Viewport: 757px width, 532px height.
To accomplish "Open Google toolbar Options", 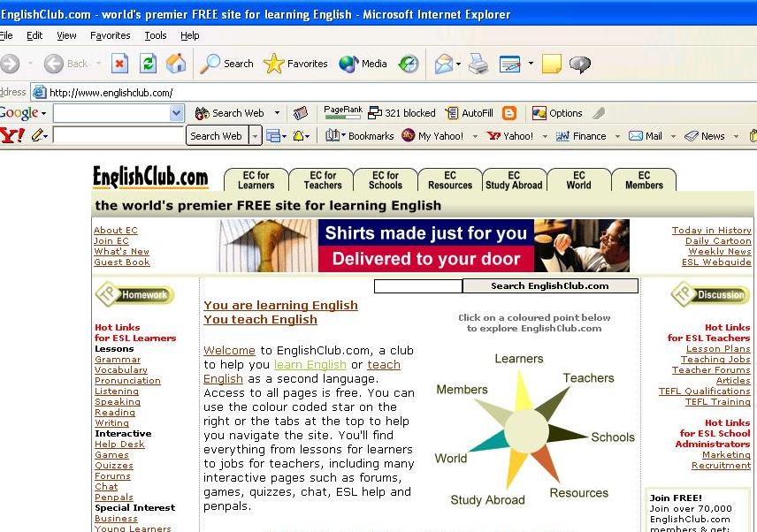I will (x=557, y=113).
